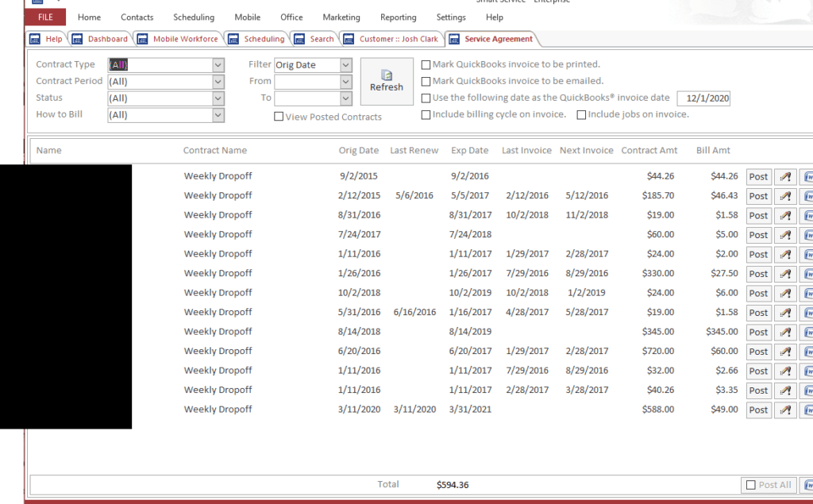
Task: Click the Word document icon beside Post All
Action: click(807, 485)
